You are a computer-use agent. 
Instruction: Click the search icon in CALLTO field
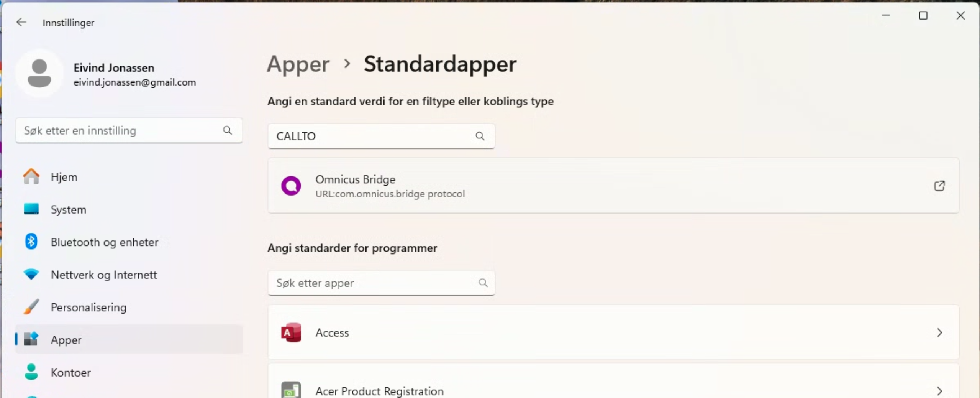coord(480,136)
